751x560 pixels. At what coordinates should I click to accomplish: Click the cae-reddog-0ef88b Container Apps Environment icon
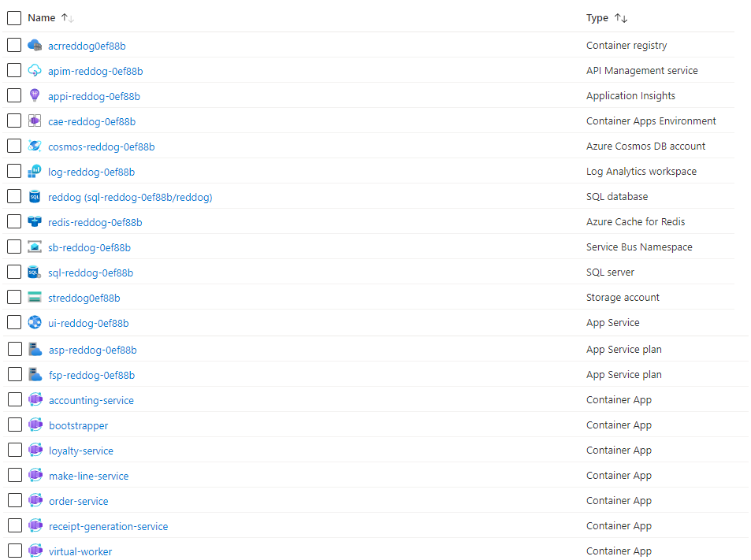click(35, 121)
